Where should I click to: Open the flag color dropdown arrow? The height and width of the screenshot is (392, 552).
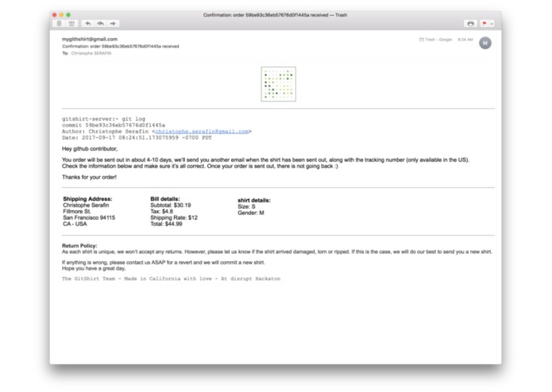492,24
